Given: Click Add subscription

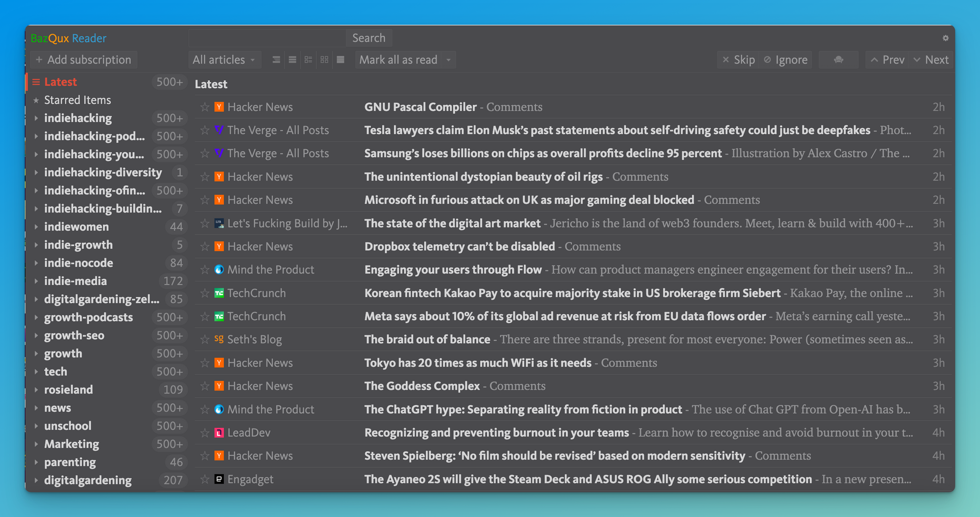Looking at the screenshot, I should click(83, 60).
